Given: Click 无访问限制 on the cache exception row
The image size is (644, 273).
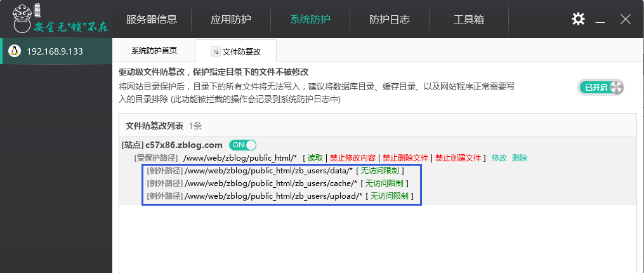Looking at the screenshot, I should [x=384, y=183].
